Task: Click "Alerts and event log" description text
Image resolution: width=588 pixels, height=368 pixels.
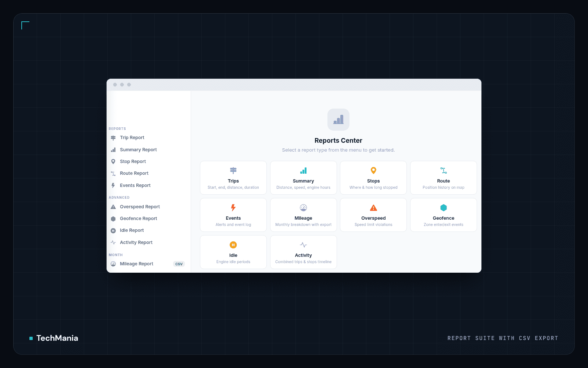Action: coord(233,225)
